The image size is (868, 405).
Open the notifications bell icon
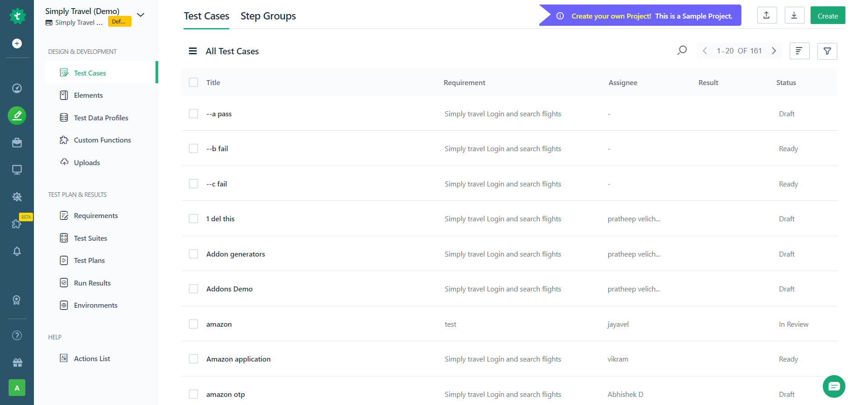point(17,251)
